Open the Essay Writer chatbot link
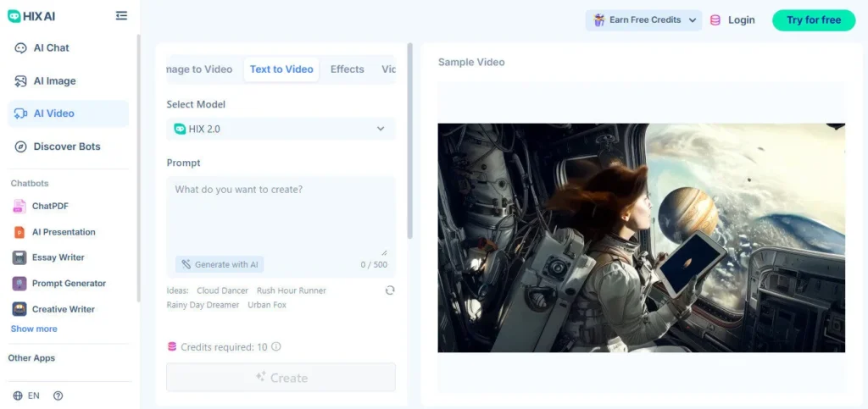Screen dimensions: 868x409 (x=58, y=257)
